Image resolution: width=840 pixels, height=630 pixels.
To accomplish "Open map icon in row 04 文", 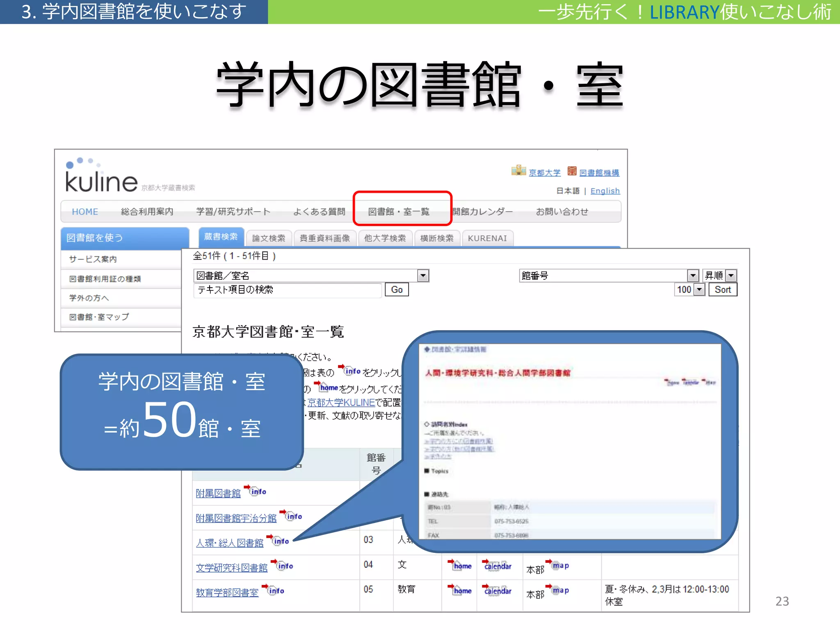I will [557, 565].
